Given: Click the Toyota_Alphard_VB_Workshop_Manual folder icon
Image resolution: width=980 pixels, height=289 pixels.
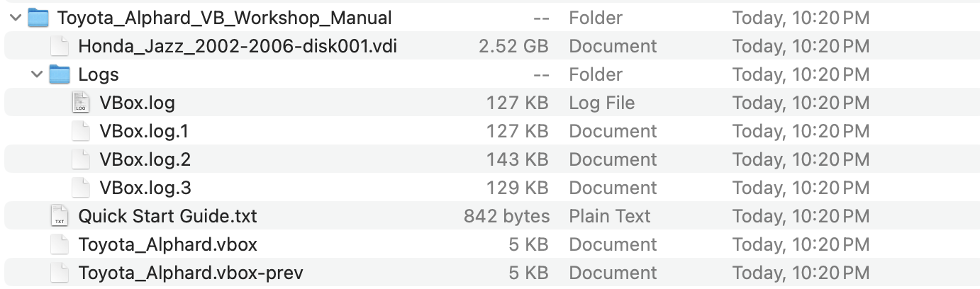Looking at the screenshot, I should tap(38, 18).
